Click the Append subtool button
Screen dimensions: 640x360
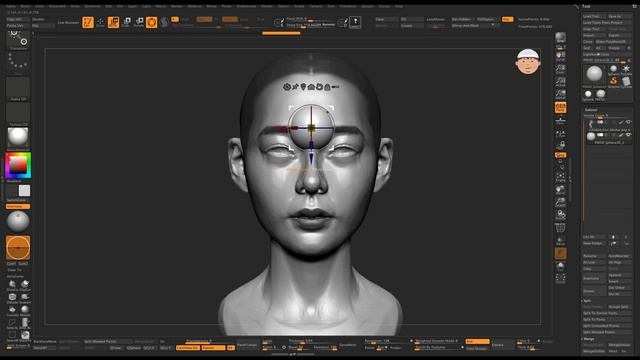point(619,275)
